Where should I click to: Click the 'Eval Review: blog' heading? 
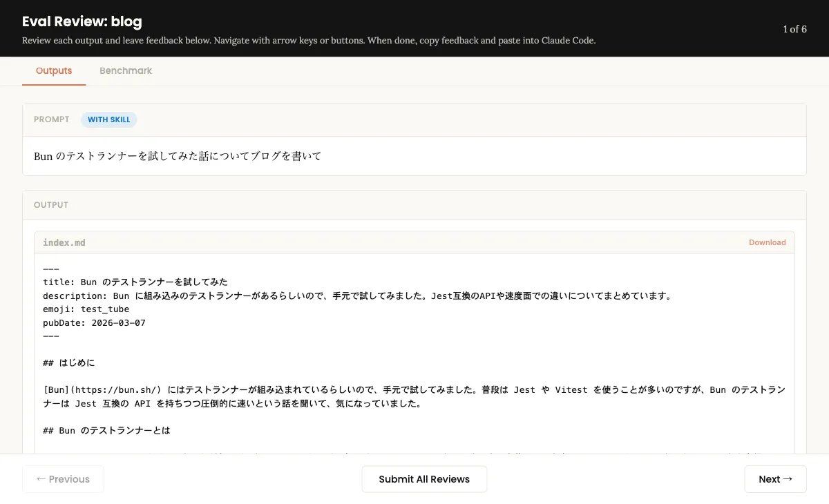tap(82, 21)
